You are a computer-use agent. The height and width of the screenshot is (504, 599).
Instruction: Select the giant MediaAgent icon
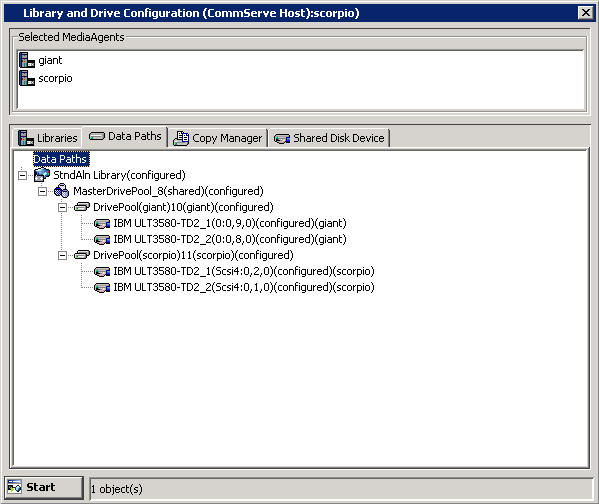click(27, 60)
